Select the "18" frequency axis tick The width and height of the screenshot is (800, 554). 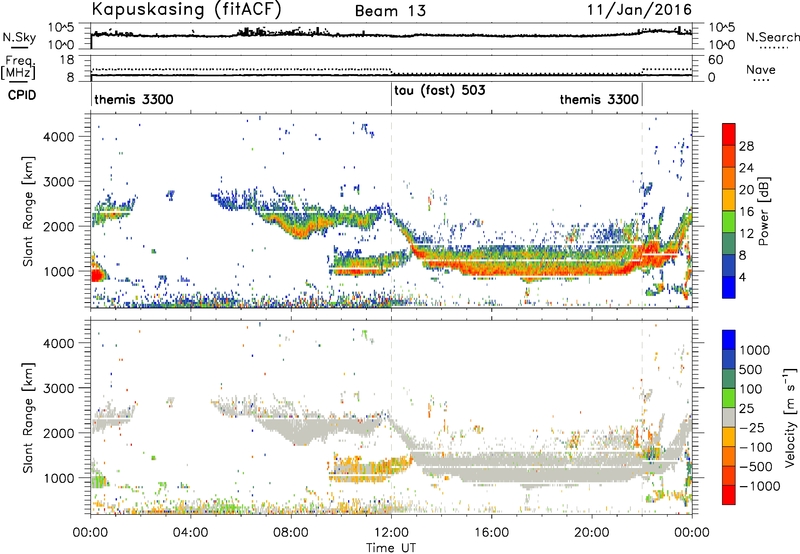pos(67,59)
